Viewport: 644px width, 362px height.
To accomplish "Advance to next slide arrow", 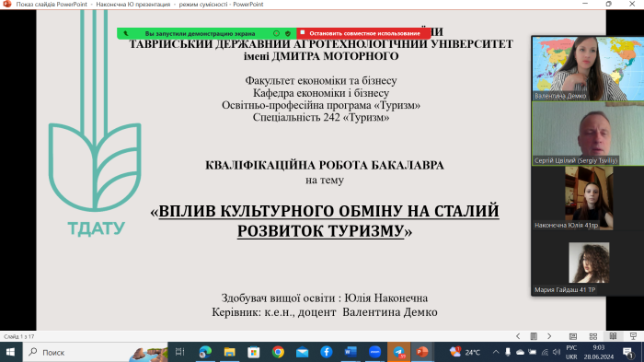I will tap(549, 336).
